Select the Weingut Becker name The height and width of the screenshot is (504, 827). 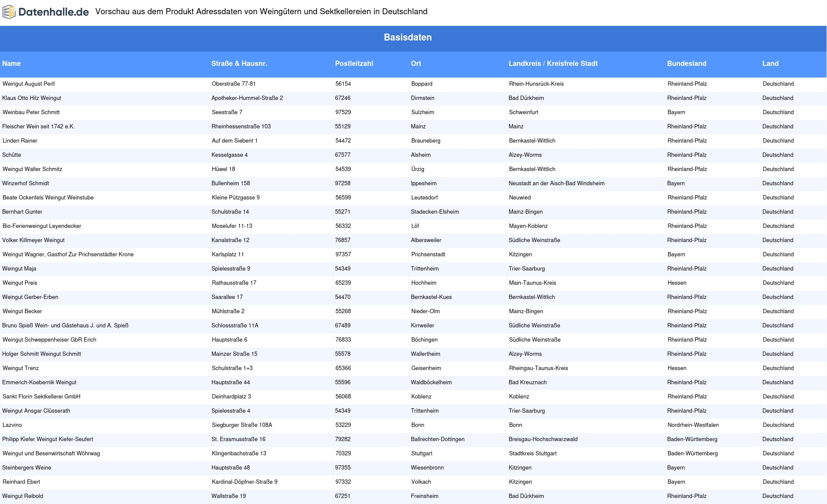(22, 311)
